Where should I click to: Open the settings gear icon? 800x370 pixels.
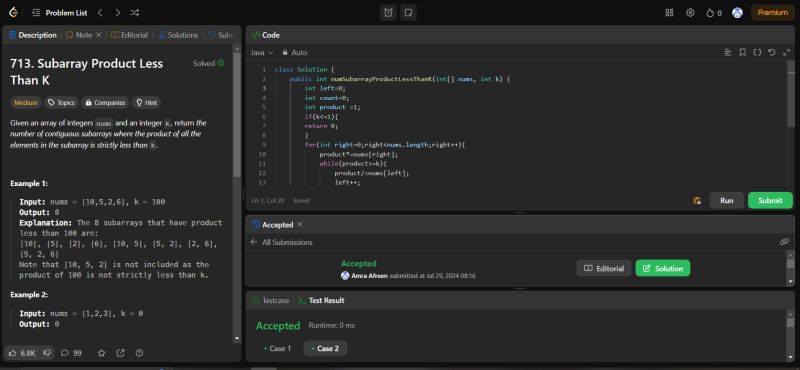pyautogui.click(x=690, y=13)
